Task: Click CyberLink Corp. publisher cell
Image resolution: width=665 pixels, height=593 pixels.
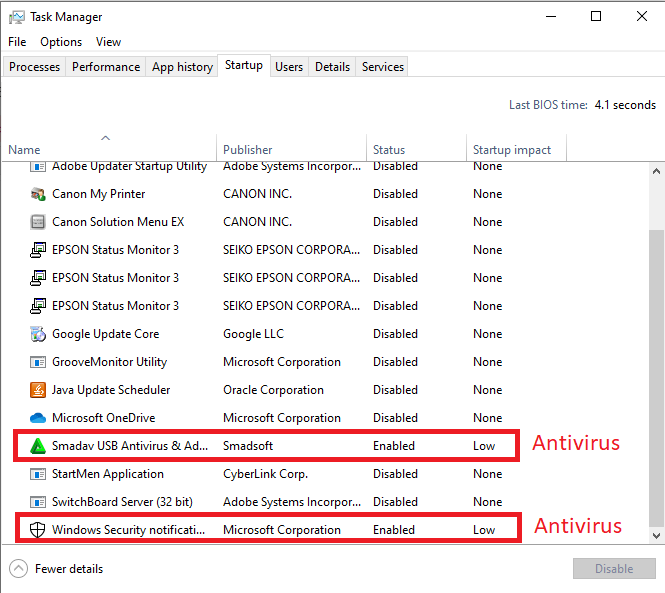Action: (265, 474)
